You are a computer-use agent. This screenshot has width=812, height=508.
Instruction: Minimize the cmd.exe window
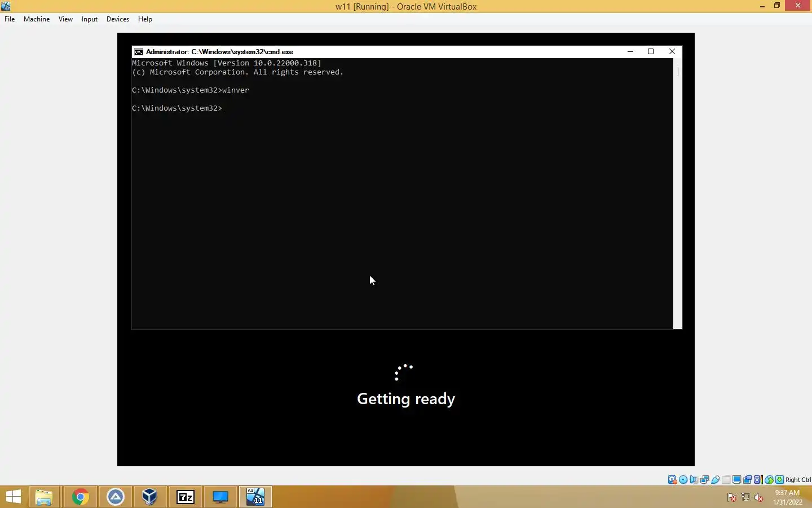(x=630, y=51)
